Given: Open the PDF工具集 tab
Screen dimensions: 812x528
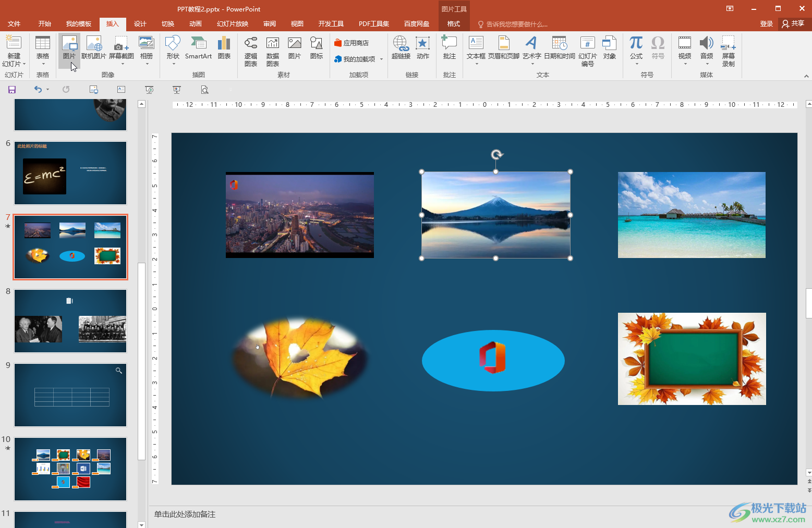Looking at the screenshot, I should pos(374,24).
